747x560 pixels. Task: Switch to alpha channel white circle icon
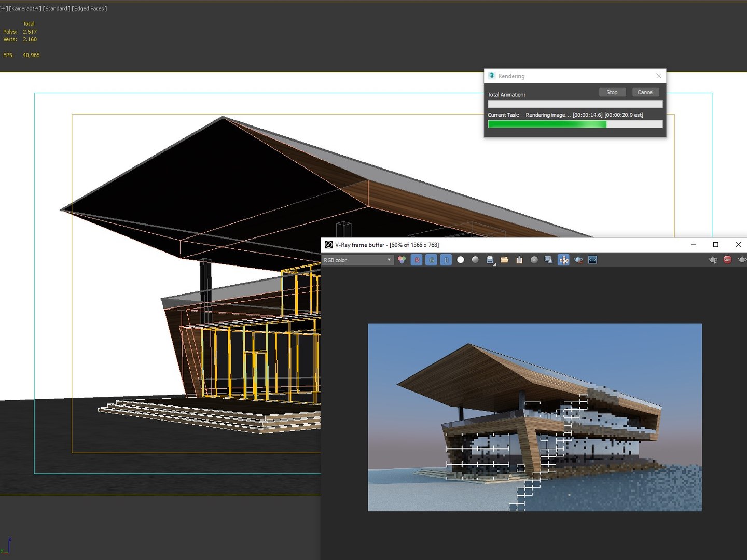(461, 260)
